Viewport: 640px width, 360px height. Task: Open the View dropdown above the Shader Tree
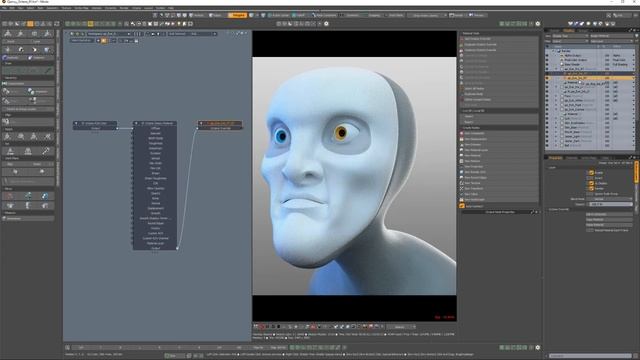point(570,36)
